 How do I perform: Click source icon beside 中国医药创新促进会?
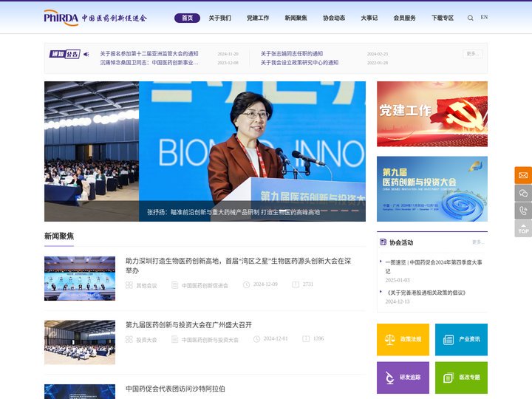pos(174,285)
